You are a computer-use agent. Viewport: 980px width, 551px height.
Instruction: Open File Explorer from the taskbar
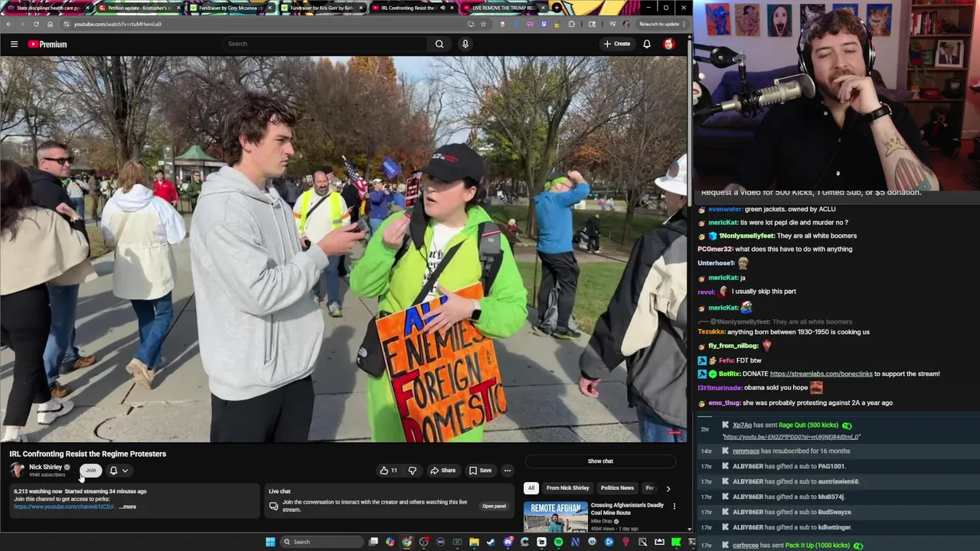[x=474, y=542]
